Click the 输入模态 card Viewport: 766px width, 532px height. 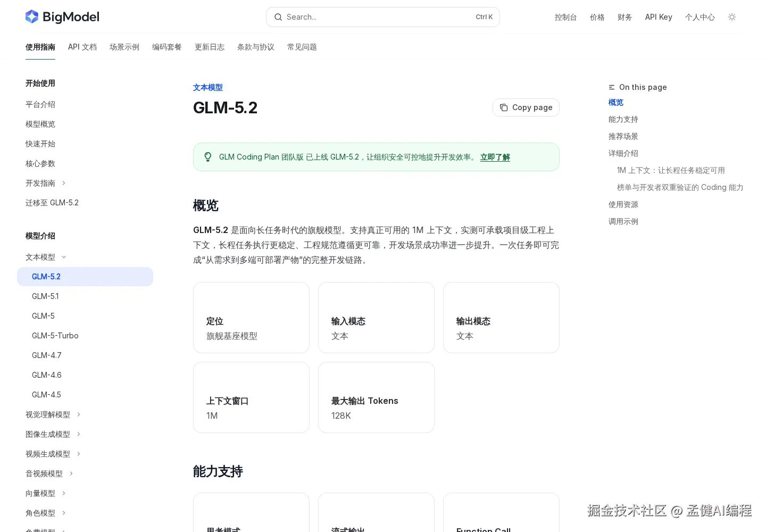[376, 318]
